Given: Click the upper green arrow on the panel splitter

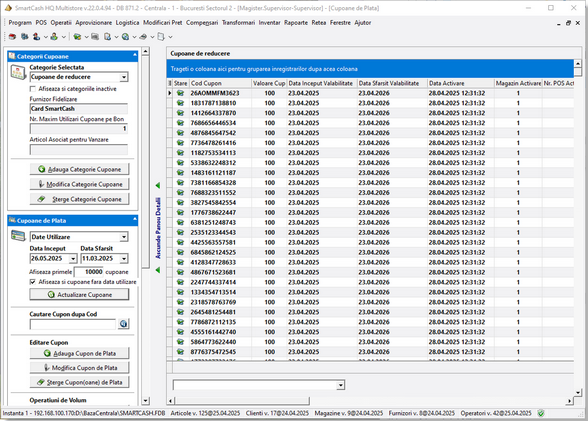Looking at the screenshot, I should (x=158, y=185).
